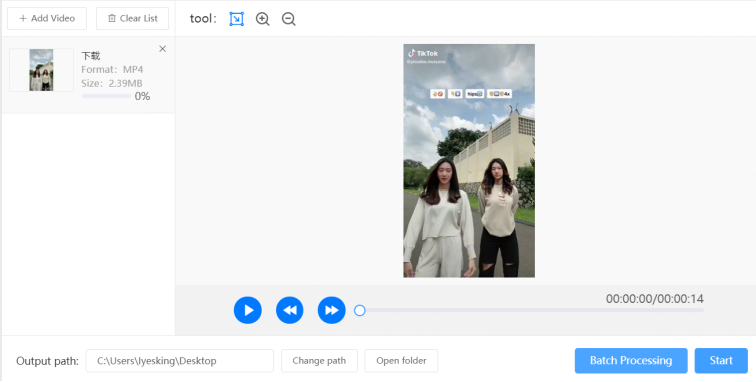Click the Output path label

(x=47, y=361)
